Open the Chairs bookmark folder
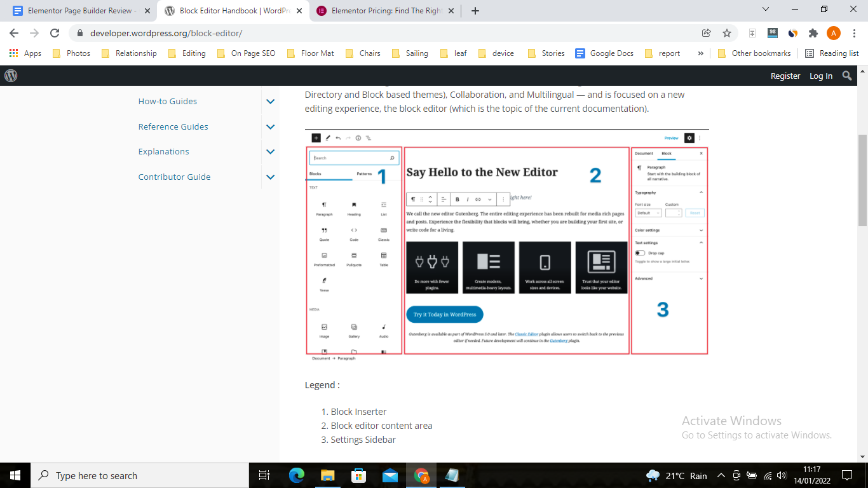The height and width of the screenshot is (488, 868). click(x=363, y=53)
